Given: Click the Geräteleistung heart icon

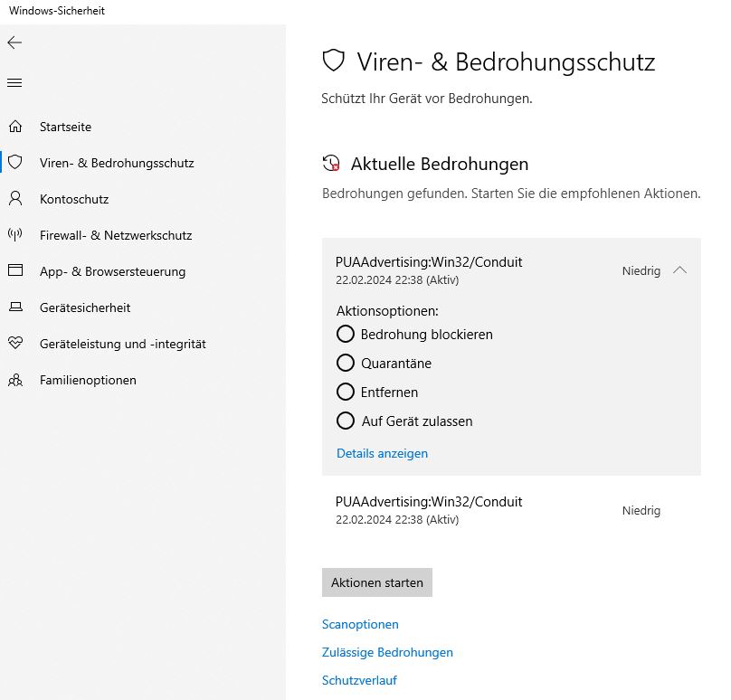Looking at the screenshot, I should point(15,344).
